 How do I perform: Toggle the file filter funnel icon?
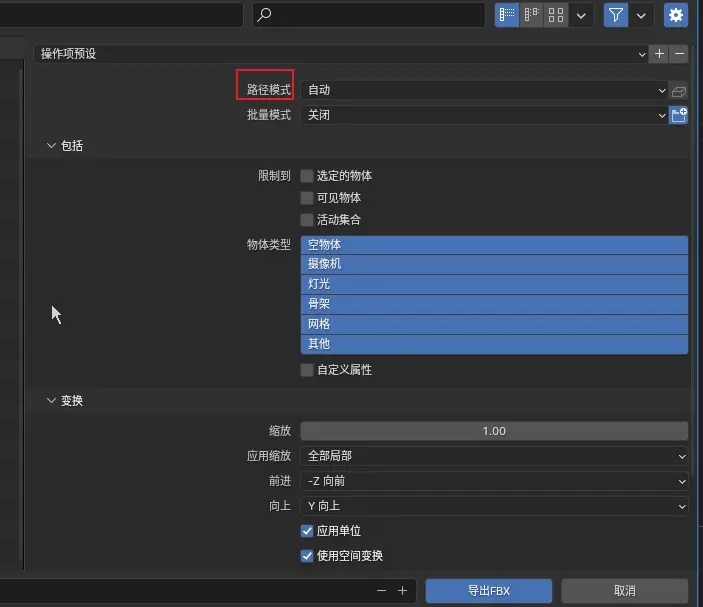pos(616,15)
